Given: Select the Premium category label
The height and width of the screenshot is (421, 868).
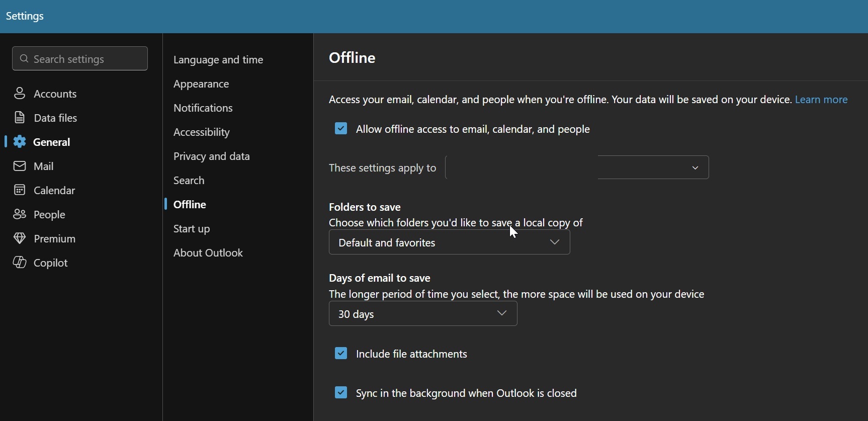Looking at the screenshot, I should 55,238.
